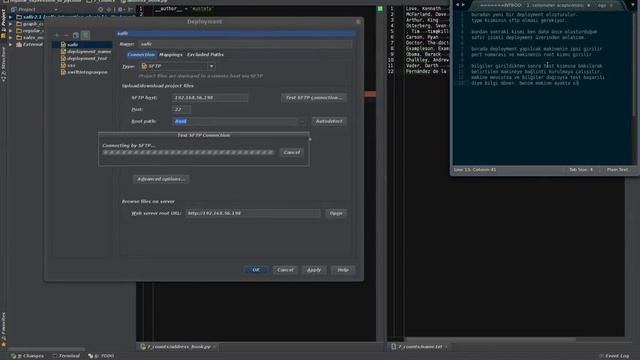Cancel the Test SFTP Connection progress

tap(291, 152)
